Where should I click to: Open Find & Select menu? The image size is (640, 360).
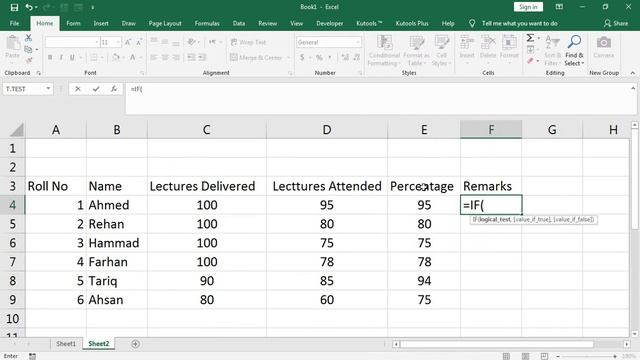[574, 51]
